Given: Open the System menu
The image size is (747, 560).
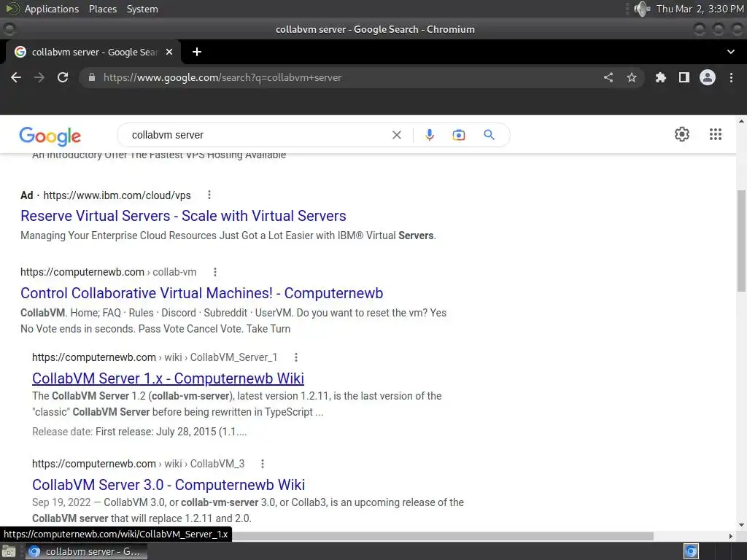Looking at the screenshot, I should pyautogui.click(x=142, y=9).
